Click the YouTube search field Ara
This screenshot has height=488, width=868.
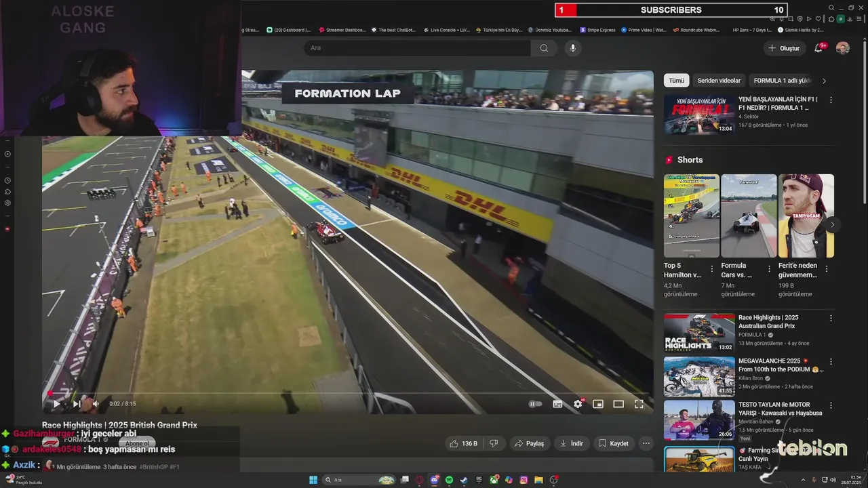[417, 48]
